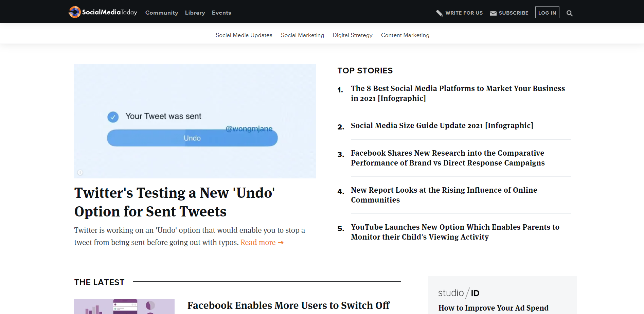
Task: Open the Library menu
Action: click(195, 13)
